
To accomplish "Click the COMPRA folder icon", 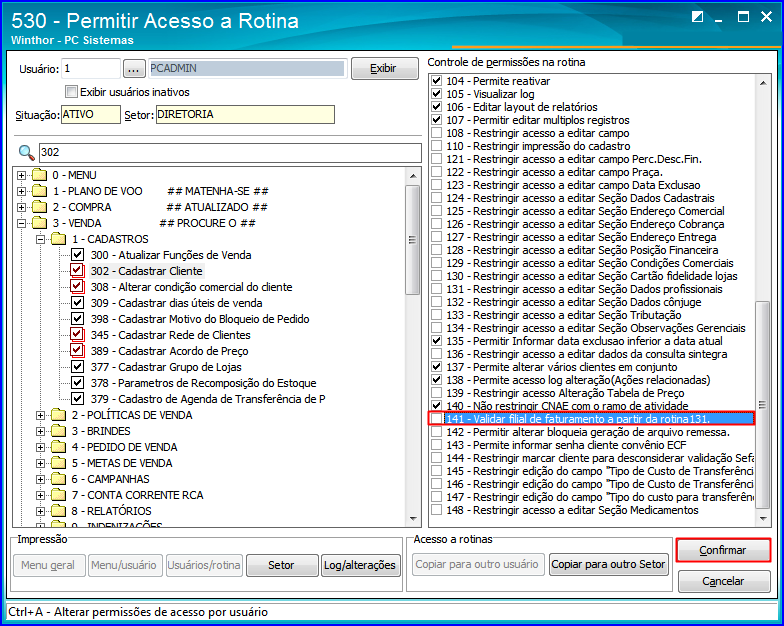I will 40,207.
